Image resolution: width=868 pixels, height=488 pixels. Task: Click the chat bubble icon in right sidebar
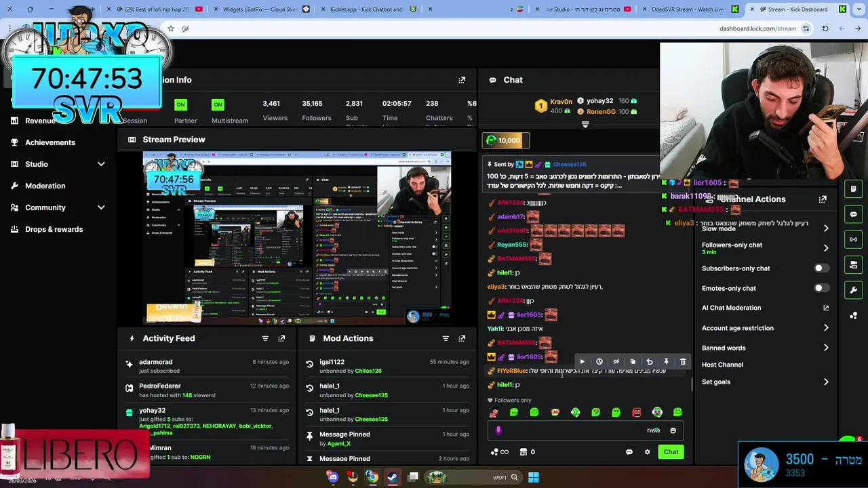854,214
